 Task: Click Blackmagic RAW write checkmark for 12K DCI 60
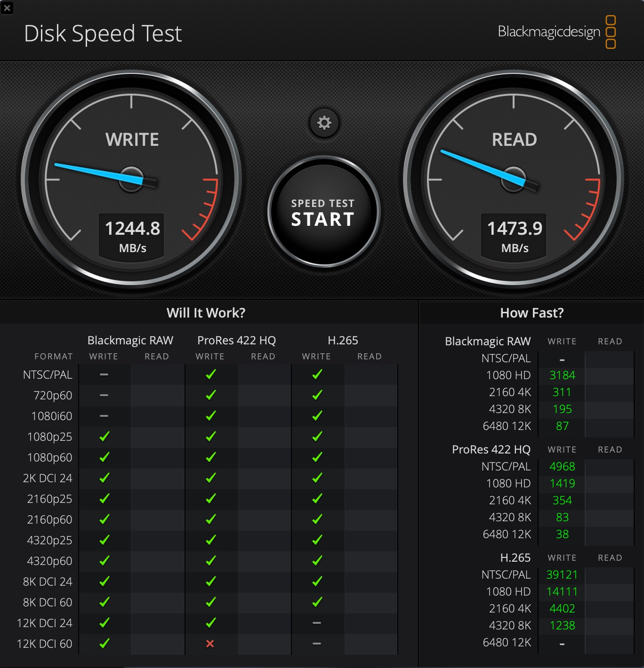pos(104,644)
